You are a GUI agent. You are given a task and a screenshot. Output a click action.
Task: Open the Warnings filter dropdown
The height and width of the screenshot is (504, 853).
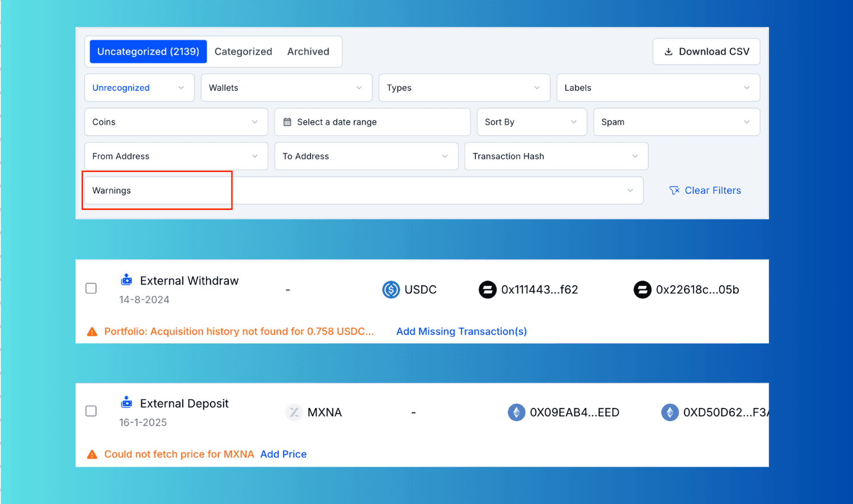click(363, 190)
